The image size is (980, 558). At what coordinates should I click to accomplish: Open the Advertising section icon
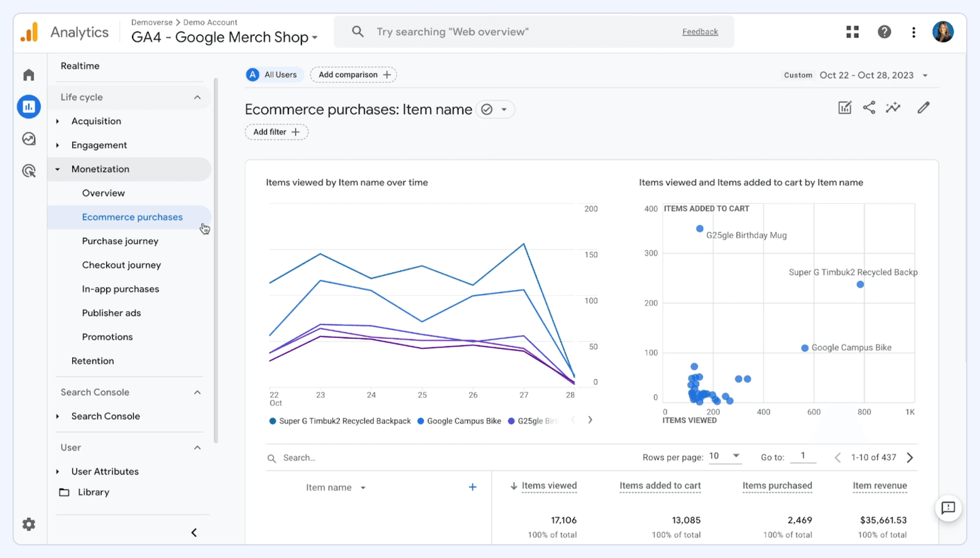tap(28, 171)
